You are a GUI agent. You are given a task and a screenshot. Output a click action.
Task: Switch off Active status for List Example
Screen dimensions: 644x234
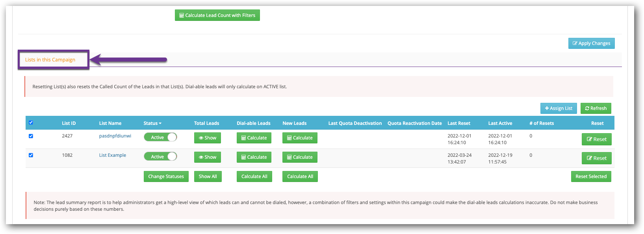[160, 157]
